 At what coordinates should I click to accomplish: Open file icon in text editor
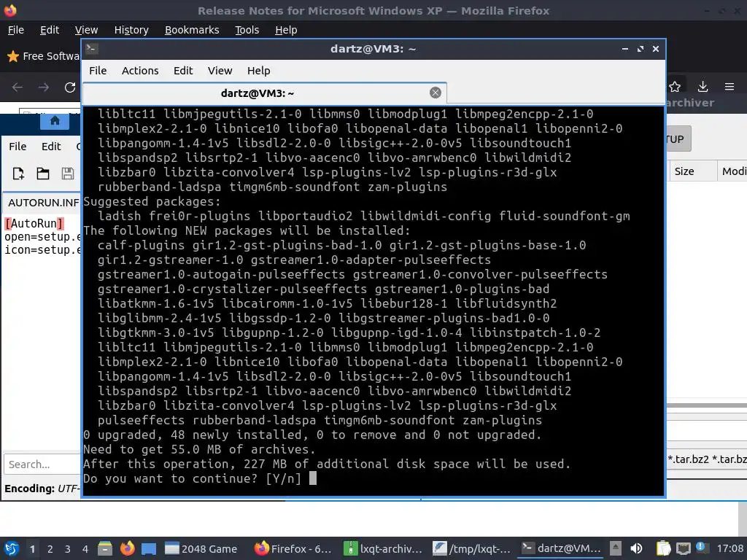pyautogui.click(x=43, y=174)
